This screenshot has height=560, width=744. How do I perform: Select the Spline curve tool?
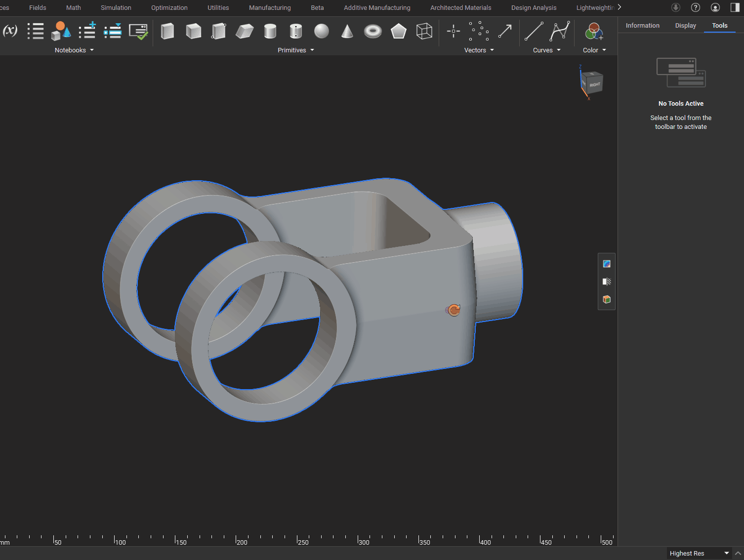coord(560,31)
